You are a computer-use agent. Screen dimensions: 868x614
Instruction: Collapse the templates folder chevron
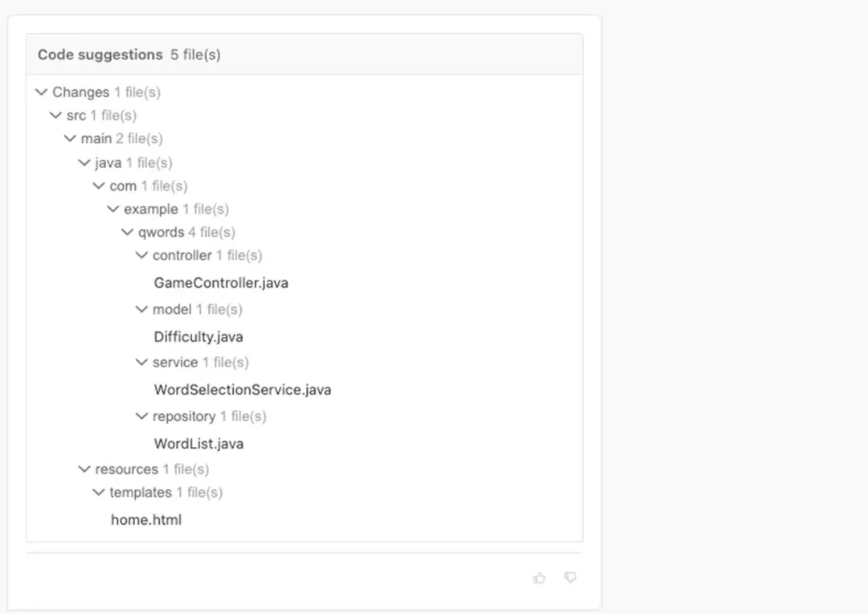pos(99,493)
